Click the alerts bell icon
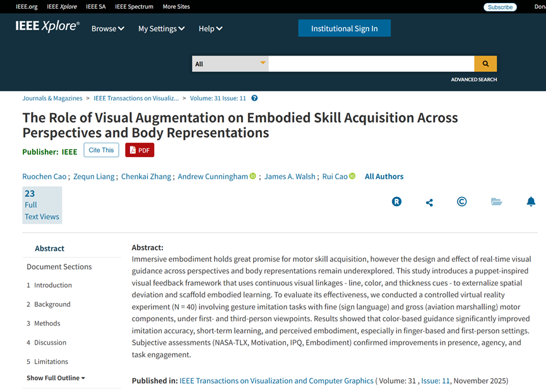The image size is (546, 392). [x=531, y=202]
